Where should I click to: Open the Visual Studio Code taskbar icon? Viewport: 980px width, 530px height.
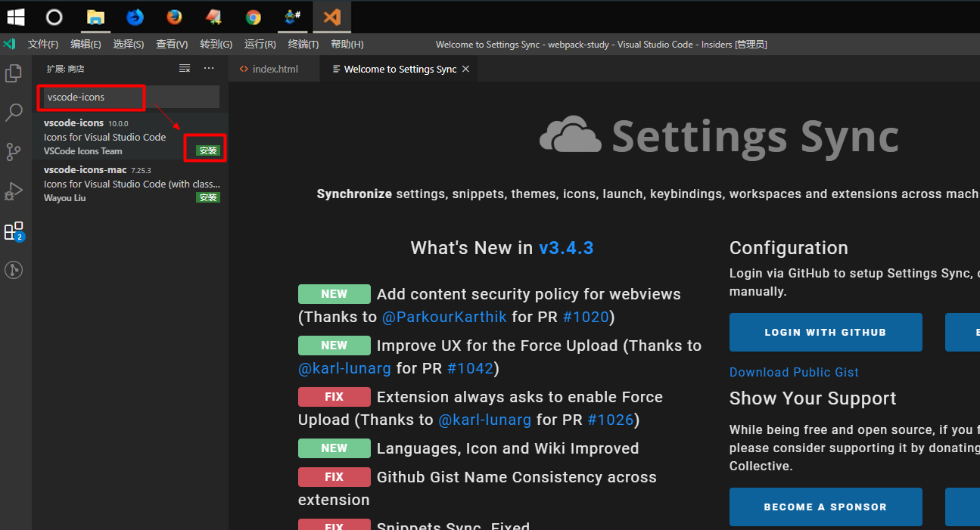tap(331, 16)
